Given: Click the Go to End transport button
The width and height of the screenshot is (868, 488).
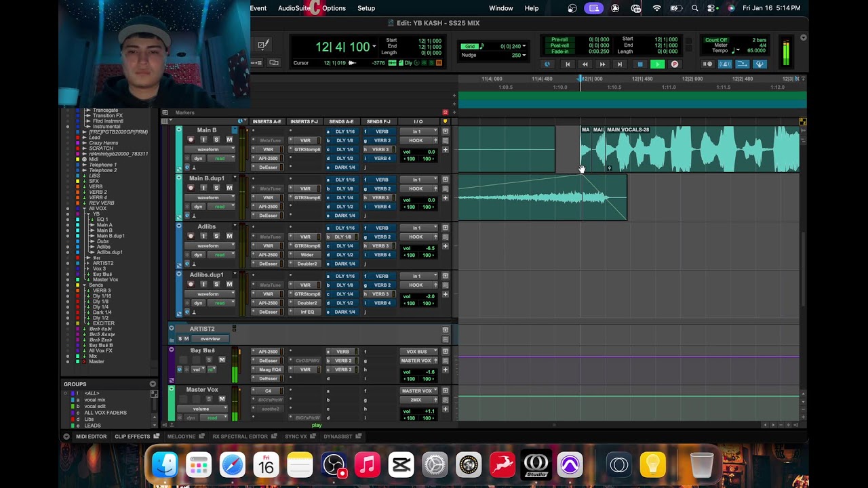Looking at the screenshot, I should click(619, 64).
